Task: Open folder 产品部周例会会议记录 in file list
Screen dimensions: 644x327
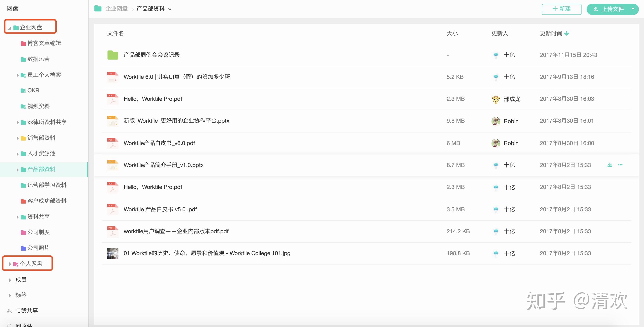Action: (152, 55)
